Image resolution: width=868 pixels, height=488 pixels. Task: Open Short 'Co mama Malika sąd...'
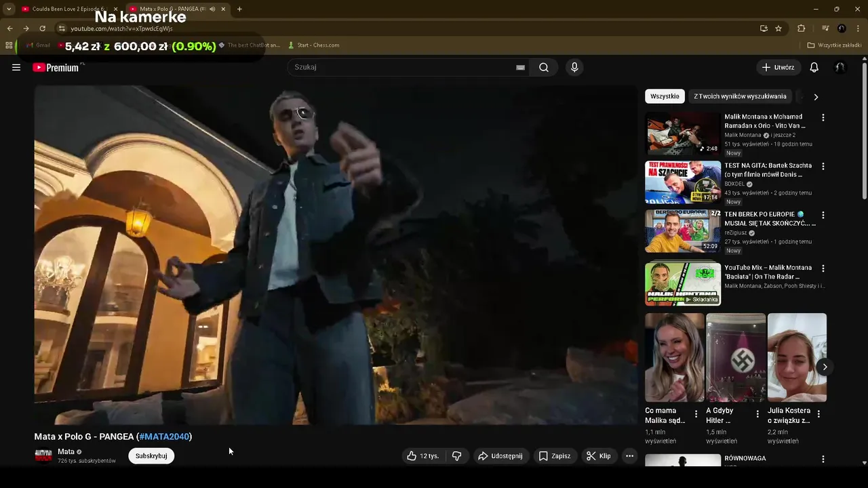click(675, 357)
